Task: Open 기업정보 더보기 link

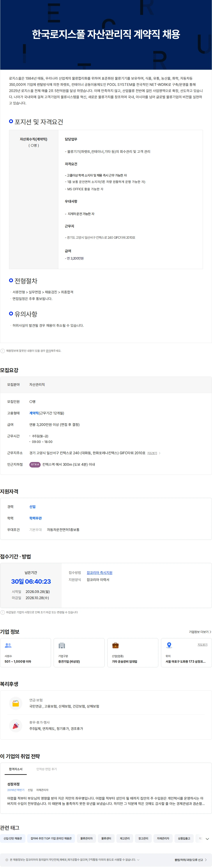Action: 199,632
